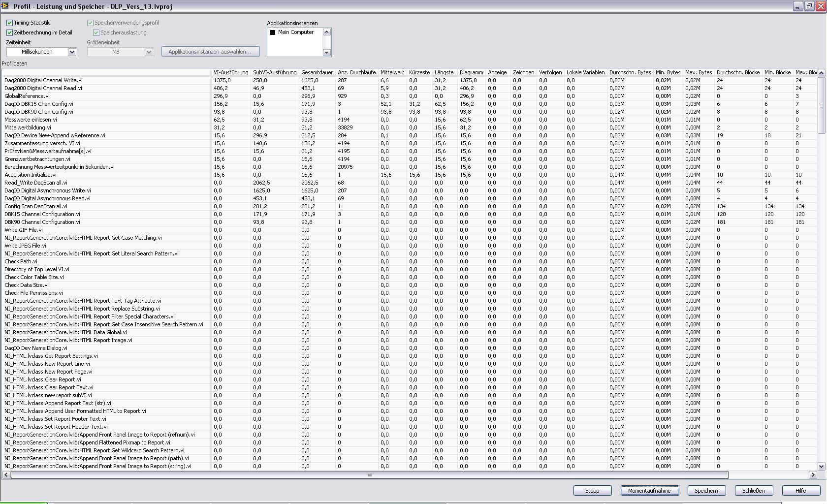Click the Anz. Durchläufe column header
Screen dimensions: 827x504
[x=357, y=72]
